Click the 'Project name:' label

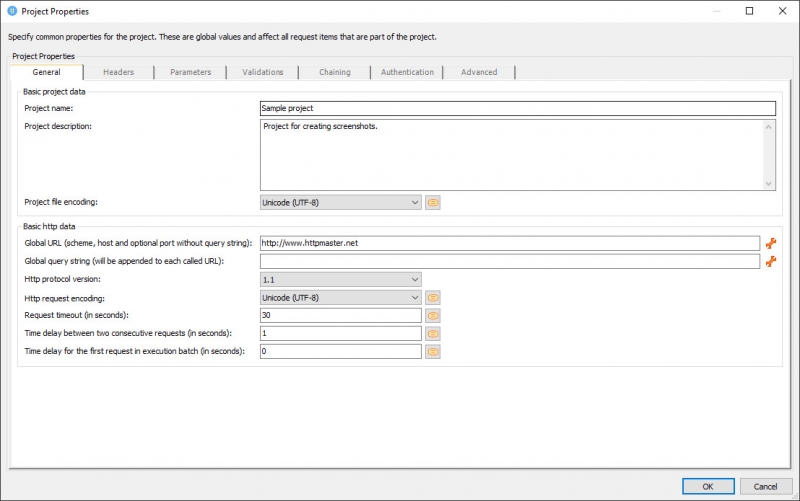(x=48, y=108)
